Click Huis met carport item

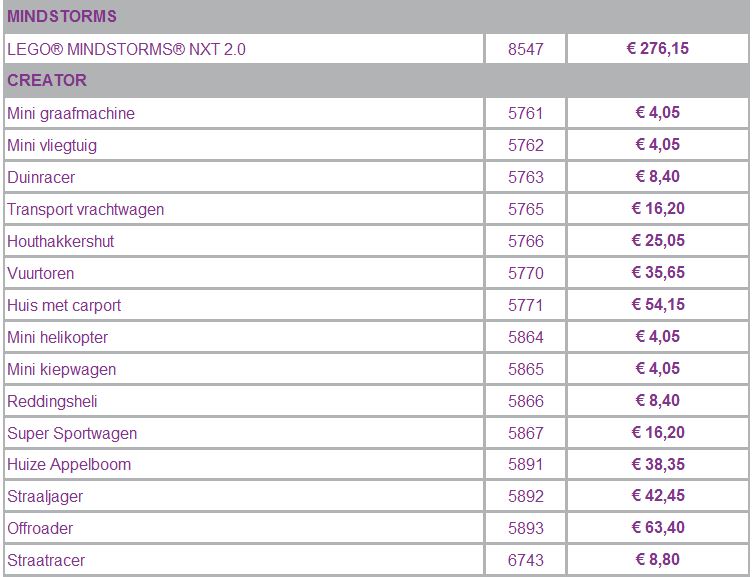(64, 305)
